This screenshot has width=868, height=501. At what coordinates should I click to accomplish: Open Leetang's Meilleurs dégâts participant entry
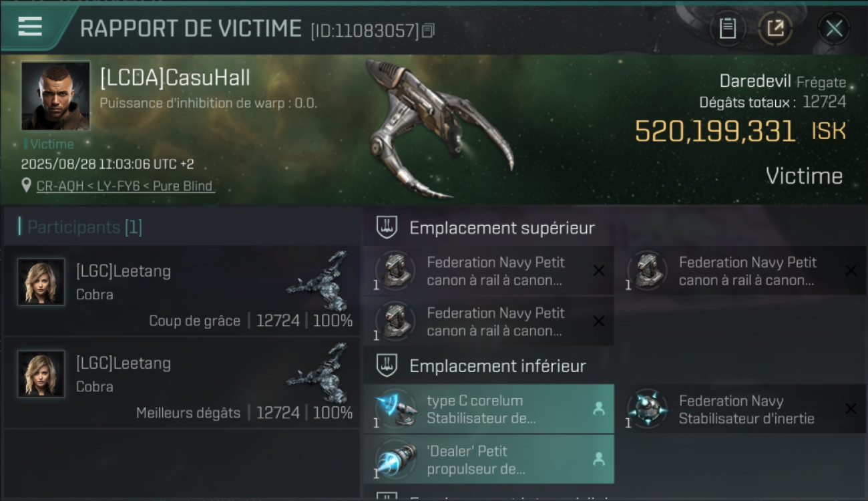pos(182,383)
